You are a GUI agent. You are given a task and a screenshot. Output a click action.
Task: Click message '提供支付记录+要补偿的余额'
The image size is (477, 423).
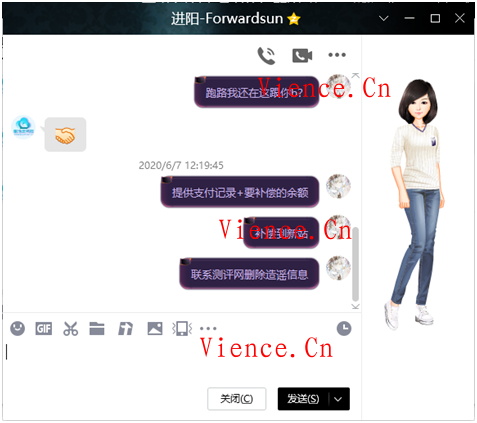240,192
